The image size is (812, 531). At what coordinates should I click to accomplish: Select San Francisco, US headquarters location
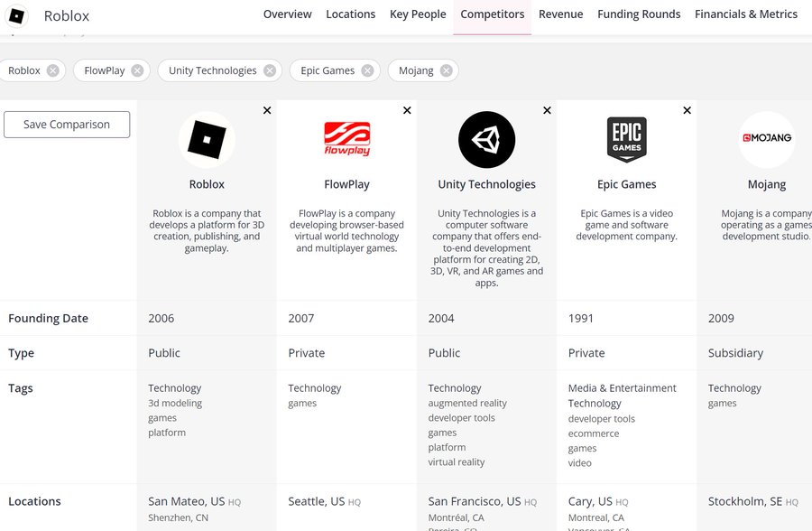[x=475, y=501]
